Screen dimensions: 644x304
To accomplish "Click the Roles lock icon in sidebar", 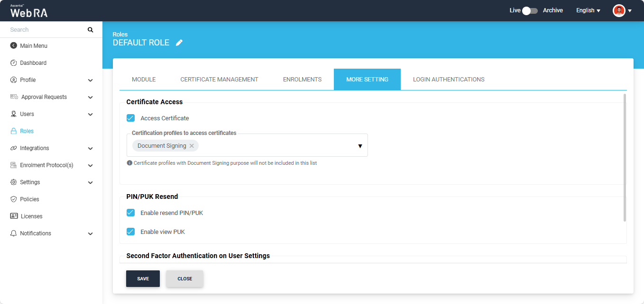I will click(x=13, y=131).
